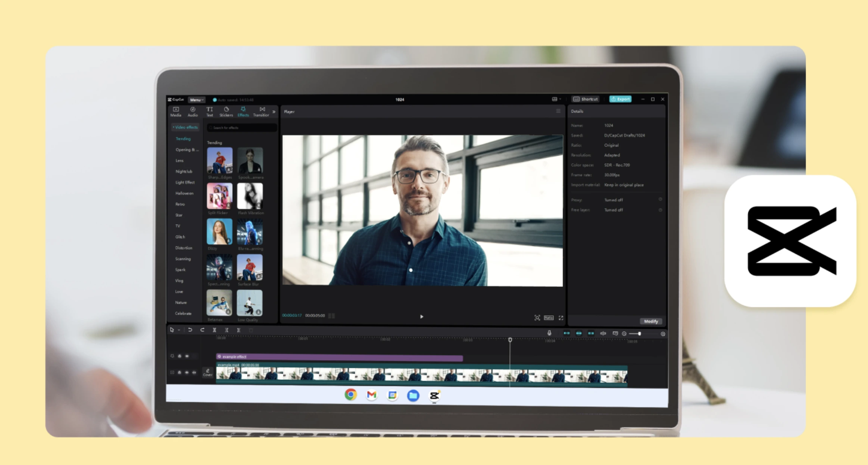Download the Betamax effect
This screenshot has height=465, width=868.
click(x=228, y=312)
